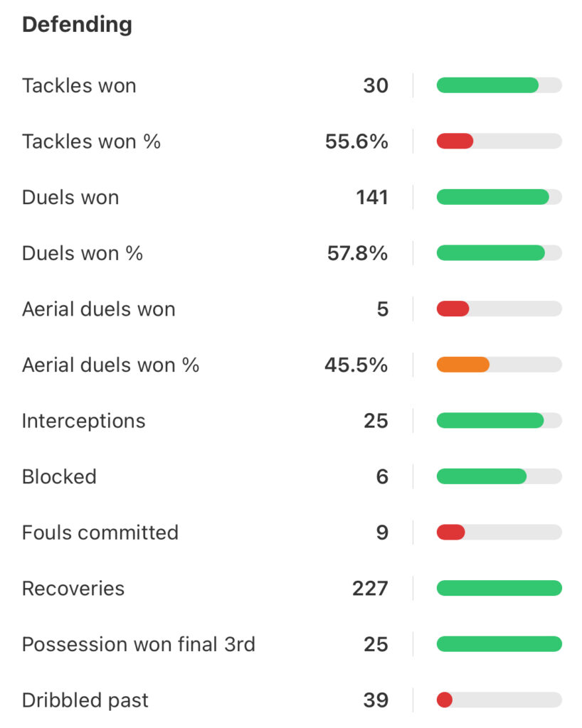This screenshot has width=582, height=728.
Task: Click the Recoveries value 227
Action: pos(370,588)
